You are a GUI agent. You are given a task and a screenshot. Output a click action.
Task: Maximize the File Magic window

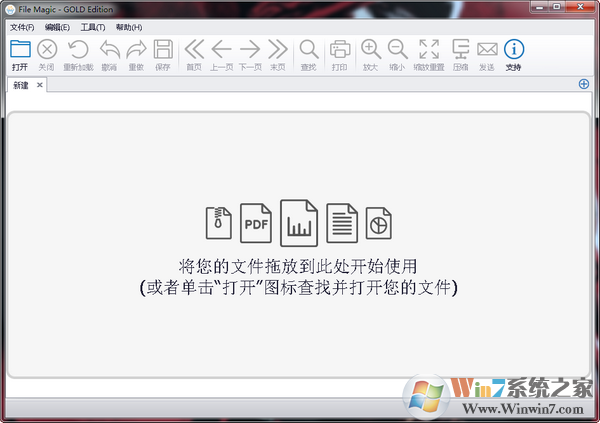tap(557, 7)
